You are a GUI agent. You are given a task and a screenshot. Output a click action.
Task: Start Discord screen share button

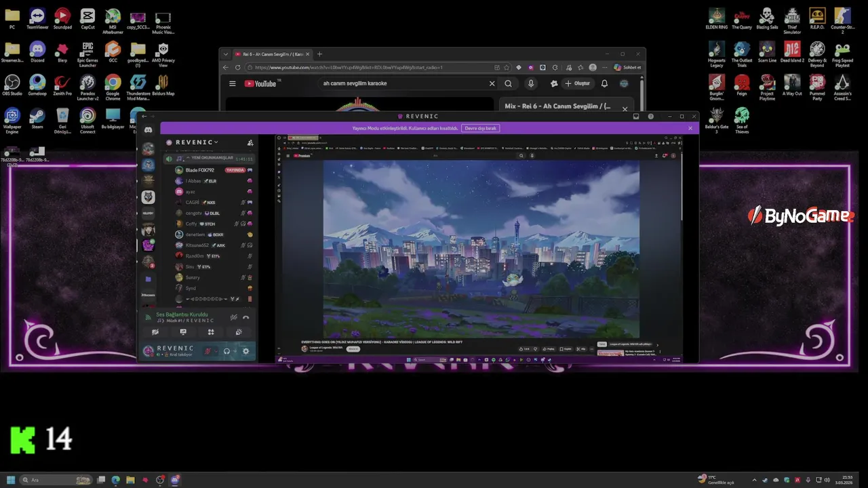pos(183,332)
